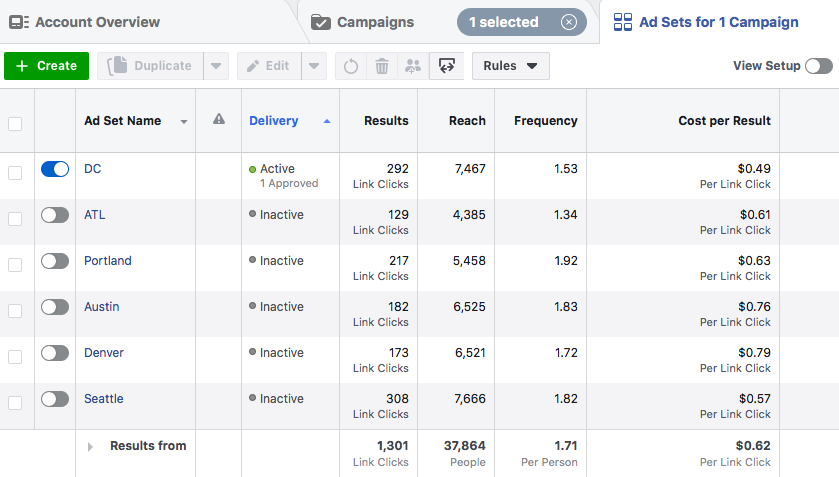Image resolution: width=839 pixels, height=477 pixels.
Task: Open the Duplicate dropdown arrow
Action: coord(216,66)
